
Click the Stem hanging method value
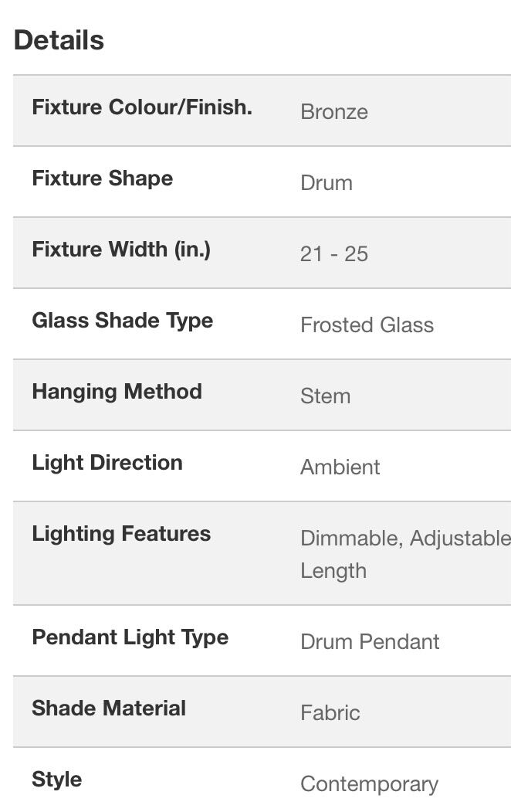(325, 396)
